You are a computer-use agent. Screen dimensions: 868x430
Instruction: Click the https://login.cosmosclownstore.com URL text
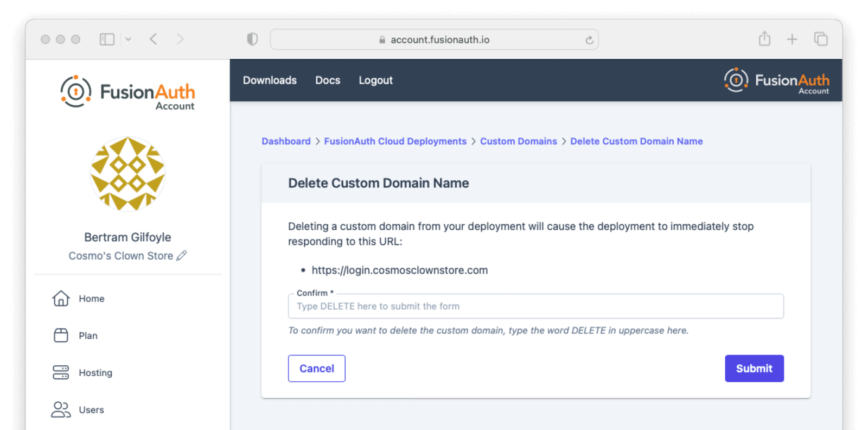(x=399, y=270)
